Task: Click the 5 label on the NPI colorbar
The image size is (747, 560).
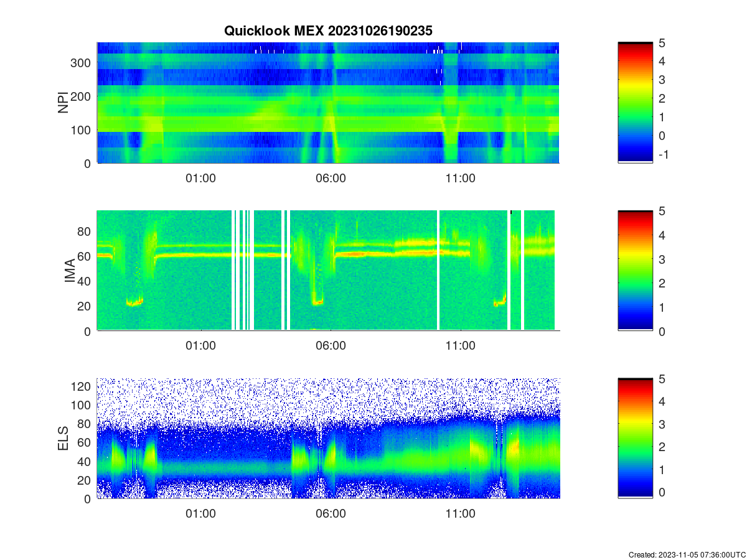Action: point(662,43)
